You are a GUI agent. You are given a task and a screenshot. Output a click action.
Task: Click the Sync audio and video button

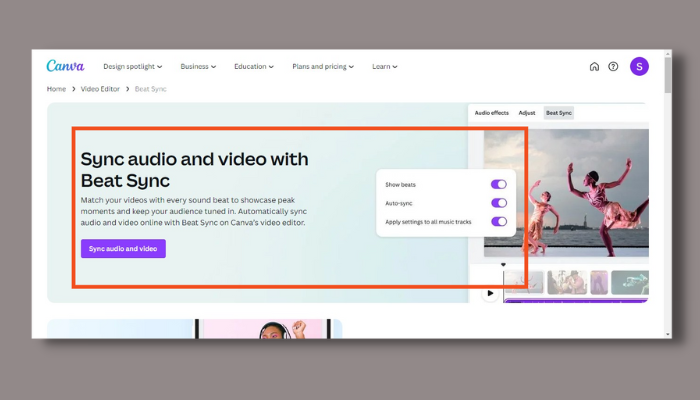pos(123,249)
